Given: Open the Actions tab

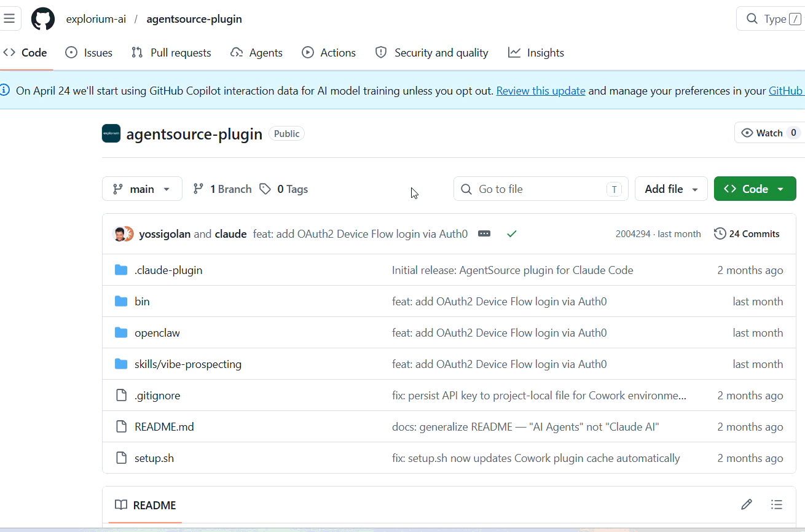Looking at the screenshot, I should 329,53.
